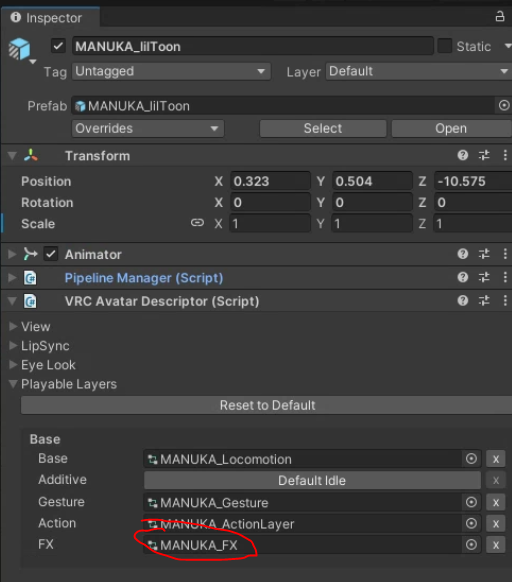This screenshot has width=512, height=582.
Task: Click Rotation Z field
Action: 473,203
